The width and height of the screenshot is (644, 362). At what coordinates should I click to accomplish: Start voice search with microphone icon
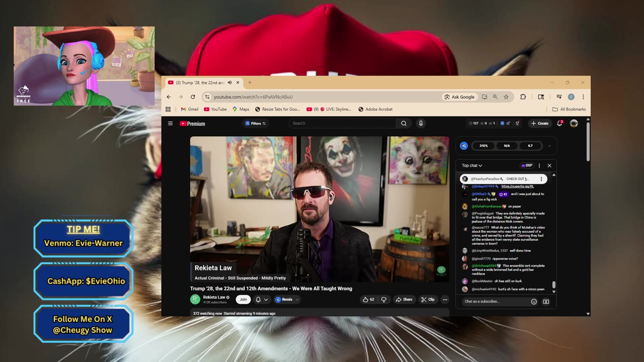(421, 123)
